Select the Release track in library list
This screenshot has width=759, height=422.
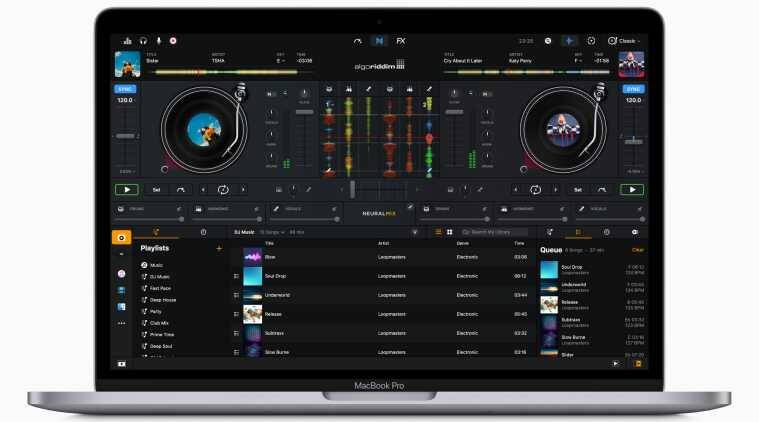382,314
